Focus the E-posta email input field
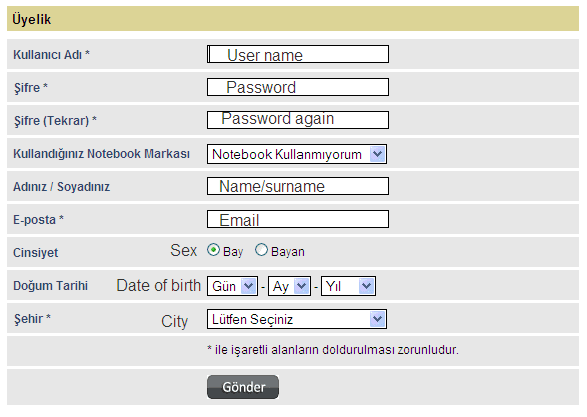The height and width of the screenshot is (417, 587). [x=298, y=219]
